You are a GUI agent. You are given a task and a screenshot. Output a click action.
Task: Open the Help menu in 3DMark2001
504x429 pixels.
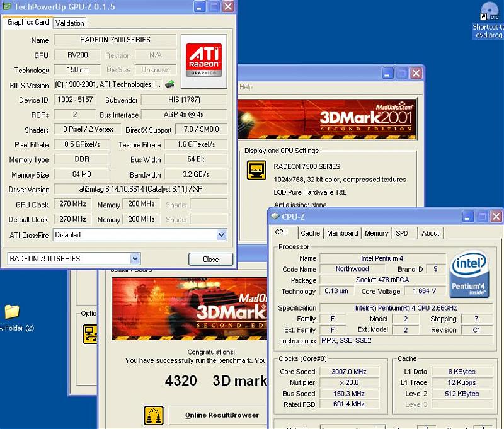(x=246, y=87)
